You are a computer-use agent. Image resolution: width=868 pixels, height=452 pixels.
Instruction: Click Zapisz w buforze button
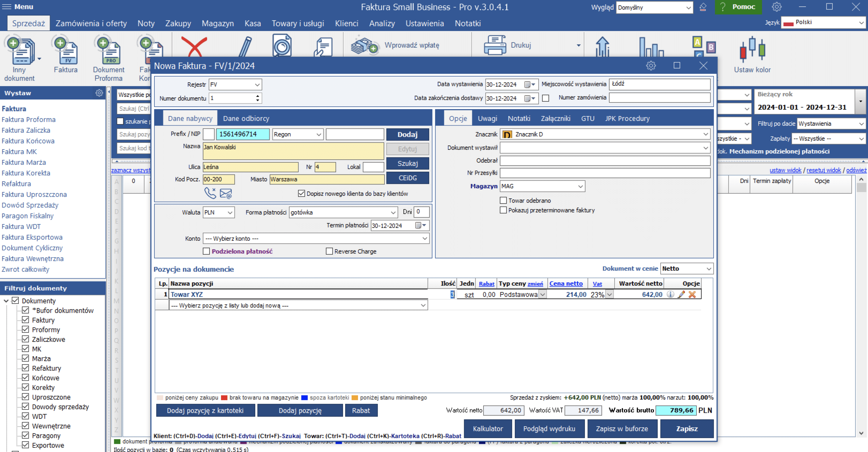(x=622, y=428)
